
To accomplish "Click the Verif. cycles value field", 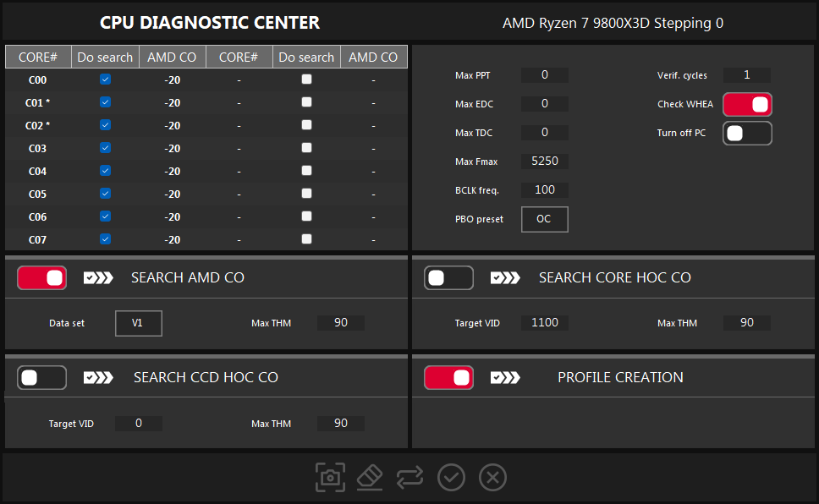I will (x=746, y=75).
